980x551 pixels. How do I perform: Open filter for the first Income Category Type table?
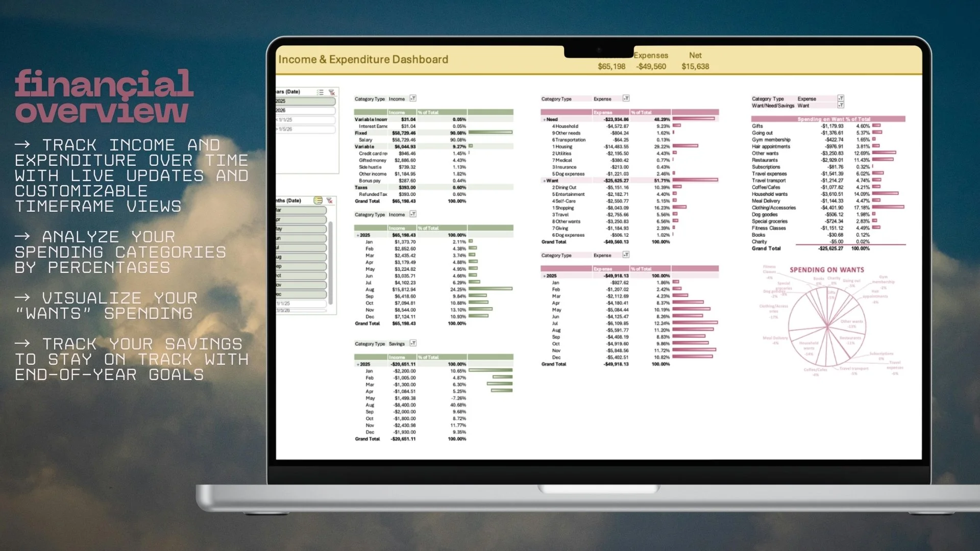point(413,98)
